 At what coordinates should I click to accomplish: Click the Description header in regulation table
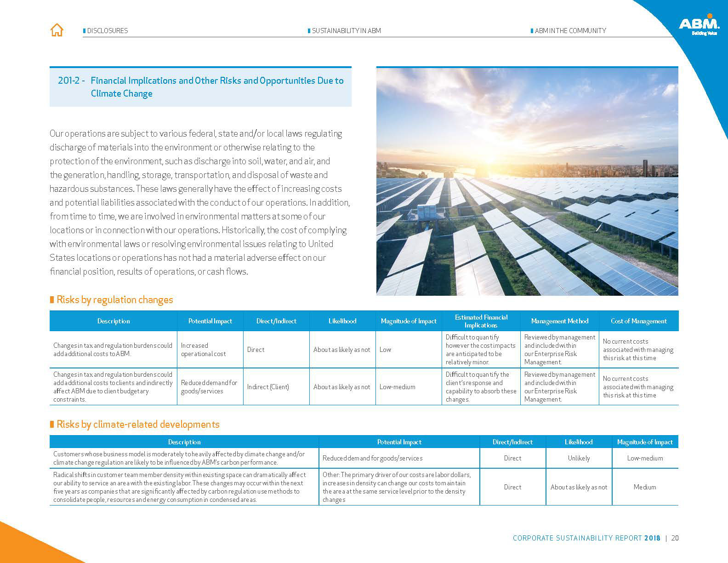click(114, 321)
